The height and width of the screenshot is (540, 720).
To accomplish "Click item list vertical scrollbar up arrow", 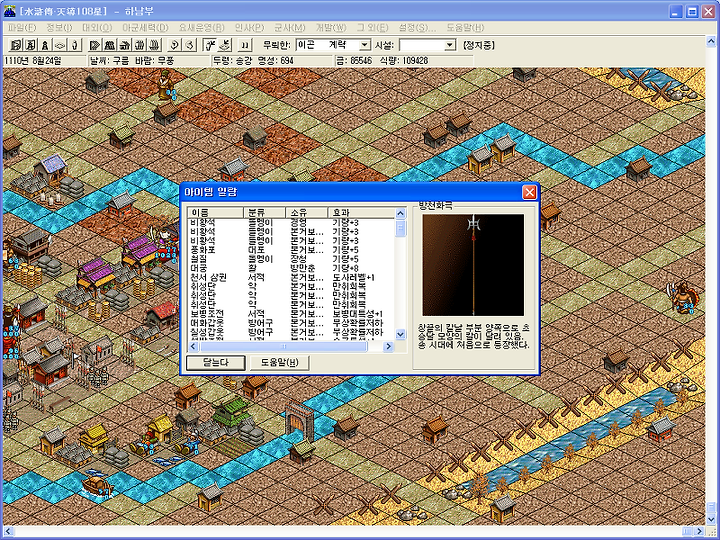I will 400,214.
